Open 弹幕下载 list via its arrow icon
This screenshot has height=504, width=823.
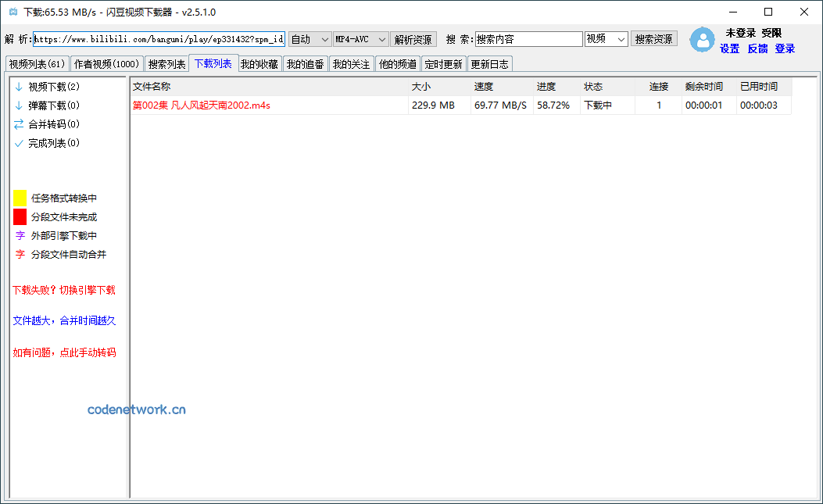(20, 105)
